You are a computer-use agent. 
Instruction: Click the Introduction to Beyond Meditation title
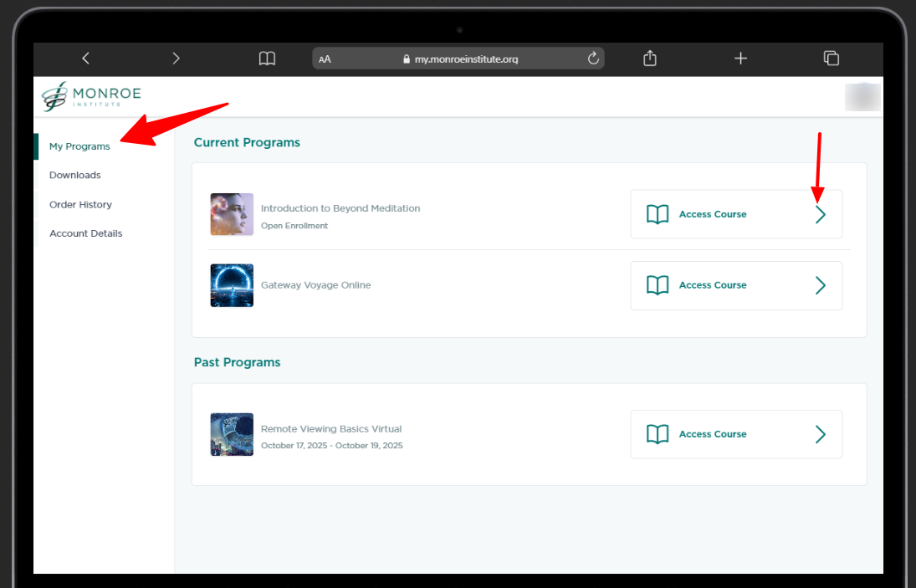coord(340,208)
